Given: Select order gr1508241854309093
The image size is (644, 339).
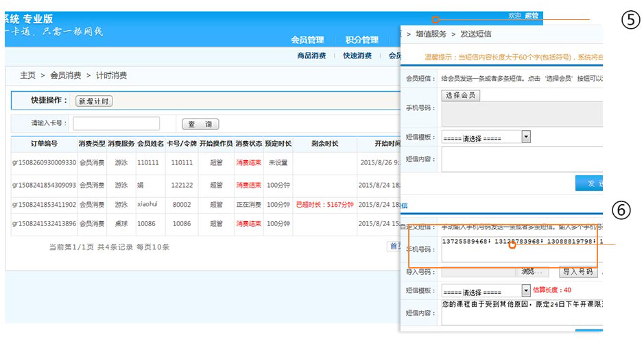Looking at the screenshot, I should click(44, 186).
